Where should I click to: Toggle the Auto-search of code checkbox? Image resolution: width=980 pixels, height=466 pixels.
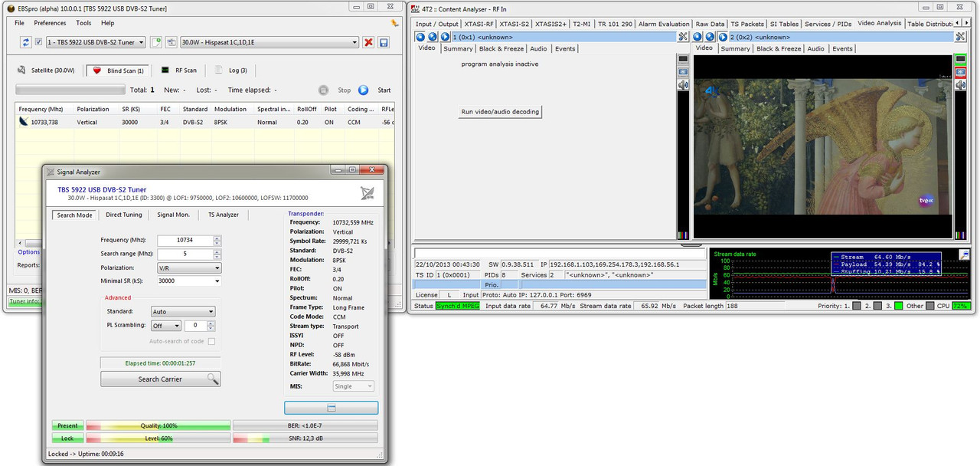point(211,341)
